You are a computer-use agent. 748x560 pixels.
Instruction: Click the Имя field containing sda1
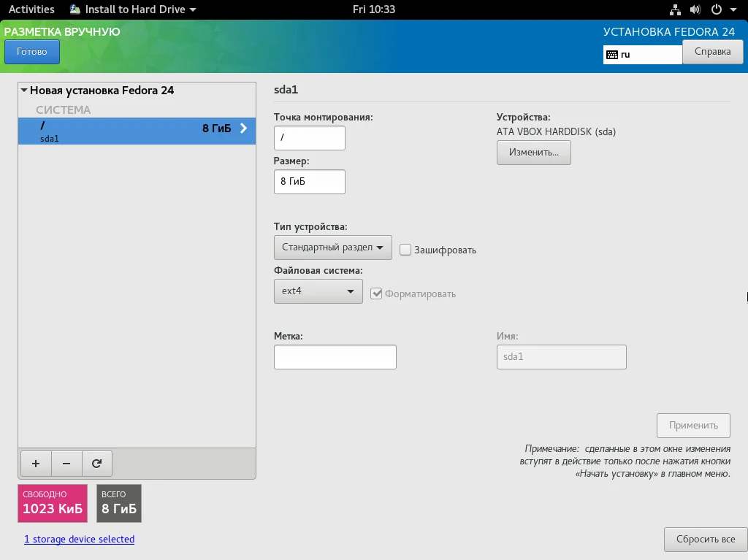tap(562, 357)
